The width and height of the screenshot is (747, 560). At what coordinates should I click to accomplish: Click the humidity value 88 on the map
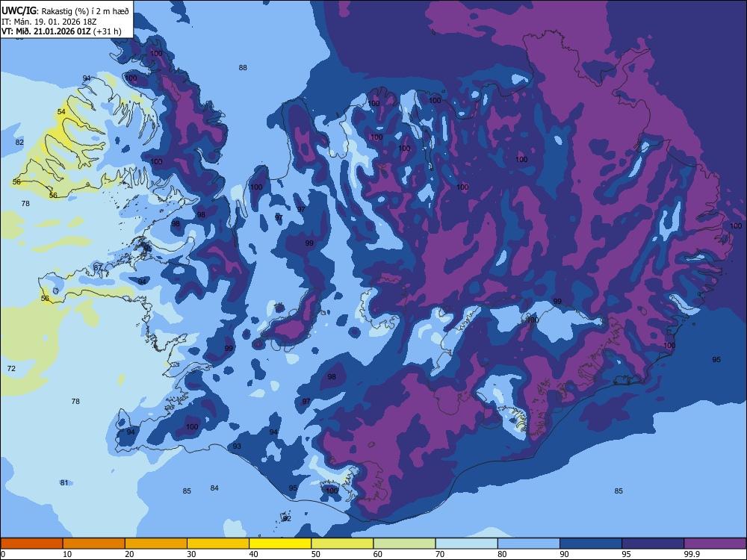(x=243, y=68)
